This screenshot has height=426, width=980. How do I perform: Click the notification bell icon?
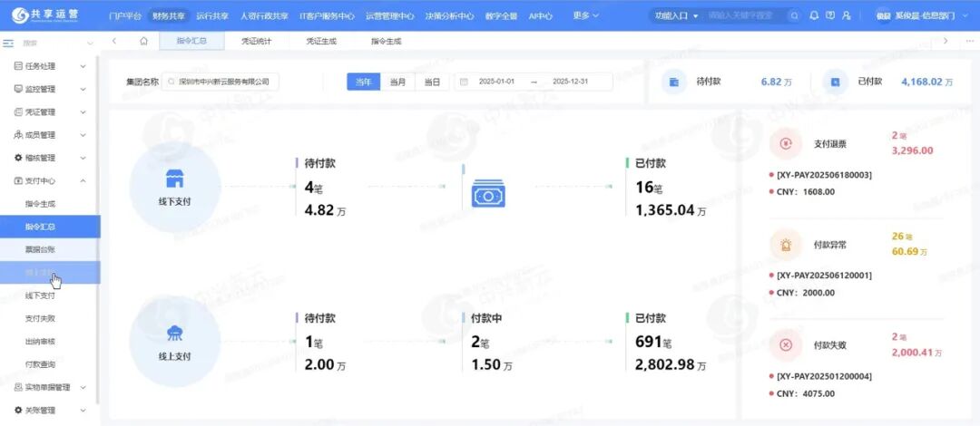(x=814, y=15)
